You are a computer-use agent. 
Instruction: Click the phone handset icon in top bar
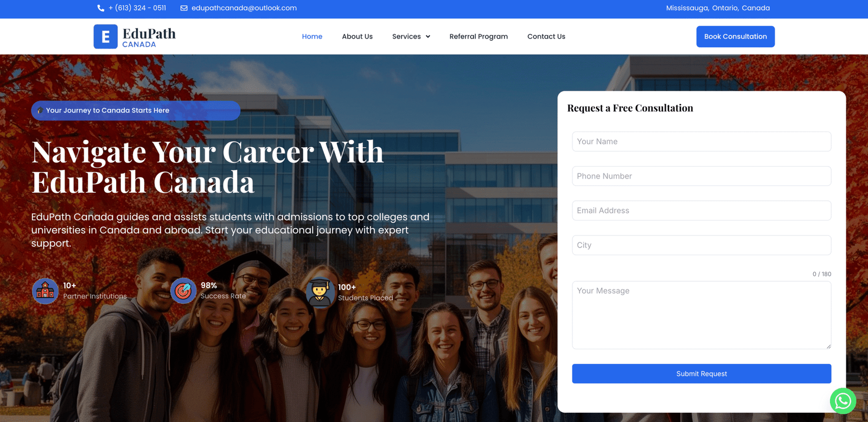[100, 8]
